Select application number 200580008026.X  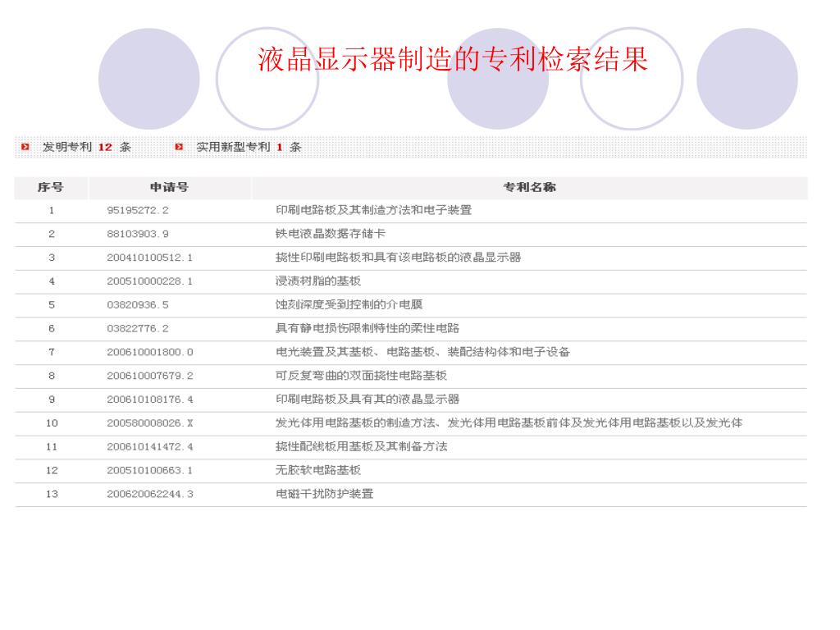click(150, 422)
